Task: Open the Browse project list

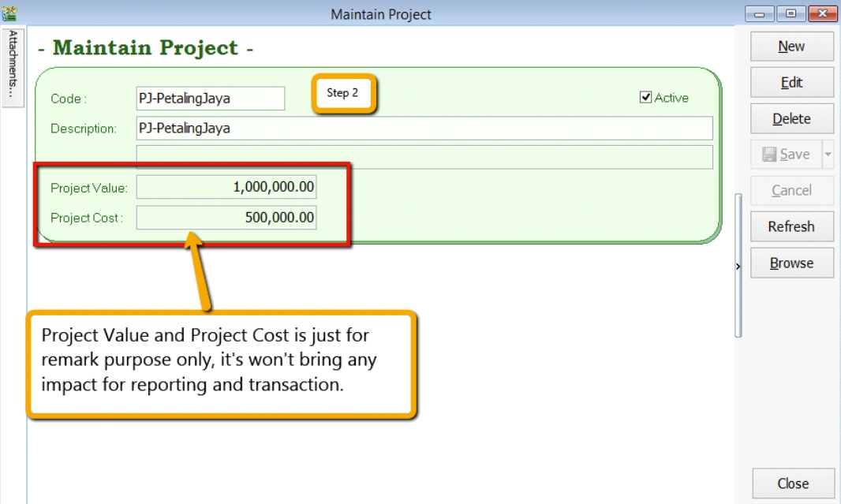Action: [x=791, y=263]
